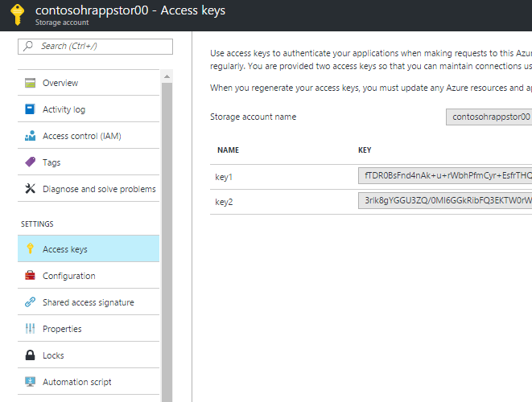
Task: Click the Diagnose and solve problems wrench icon
Action: [x=31, y=189]
